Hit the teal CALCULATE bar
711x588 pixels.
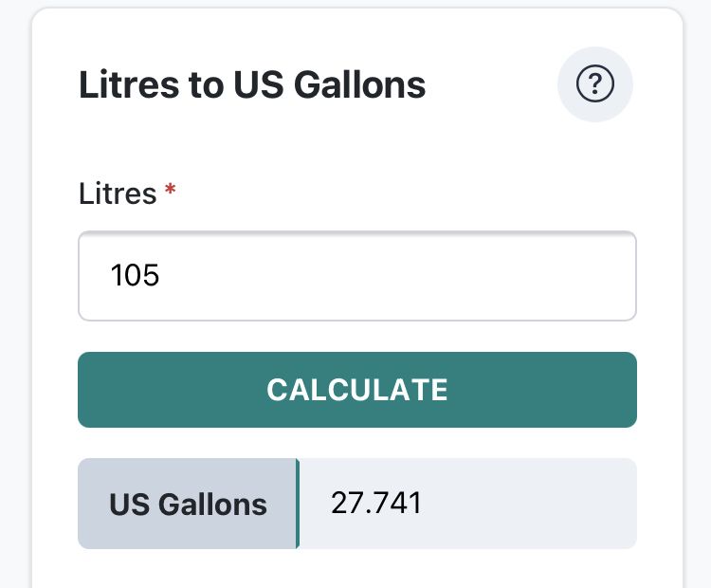click(x=356, y=390)
